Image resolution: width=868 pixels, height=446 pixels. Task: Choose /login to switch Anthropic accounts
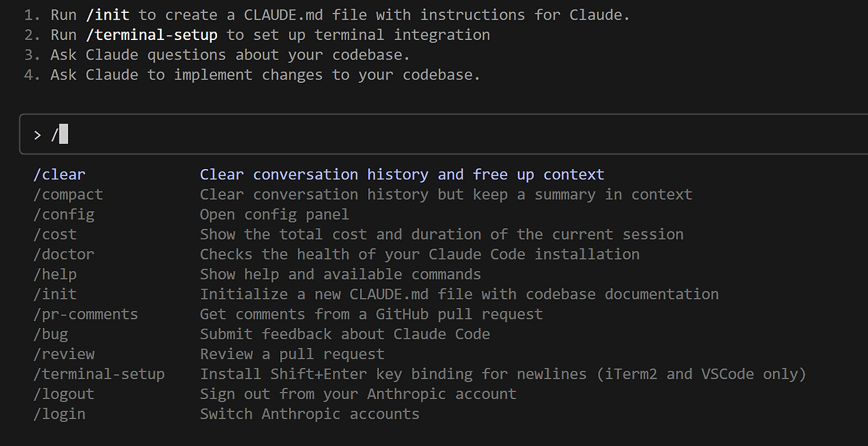click(59, 413)
